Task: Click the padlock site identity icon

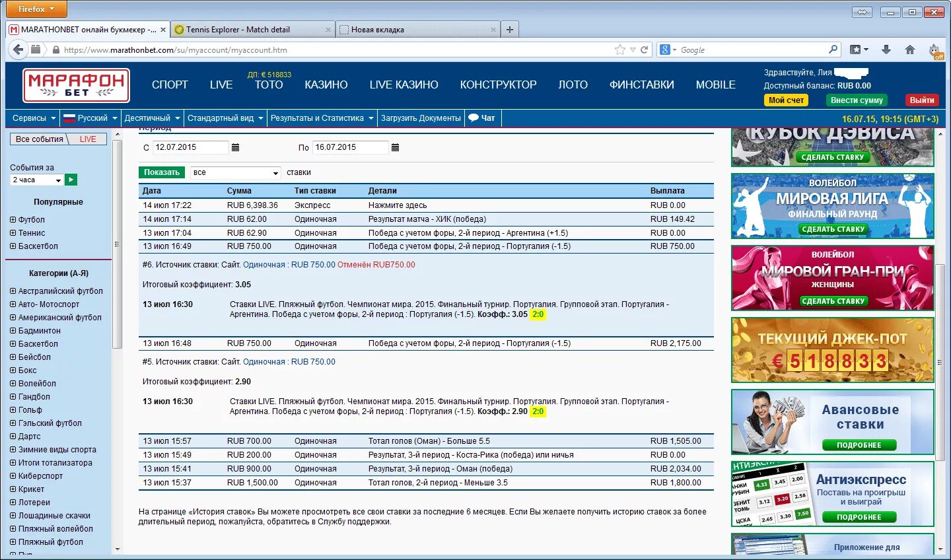Action: pos(56,50)
